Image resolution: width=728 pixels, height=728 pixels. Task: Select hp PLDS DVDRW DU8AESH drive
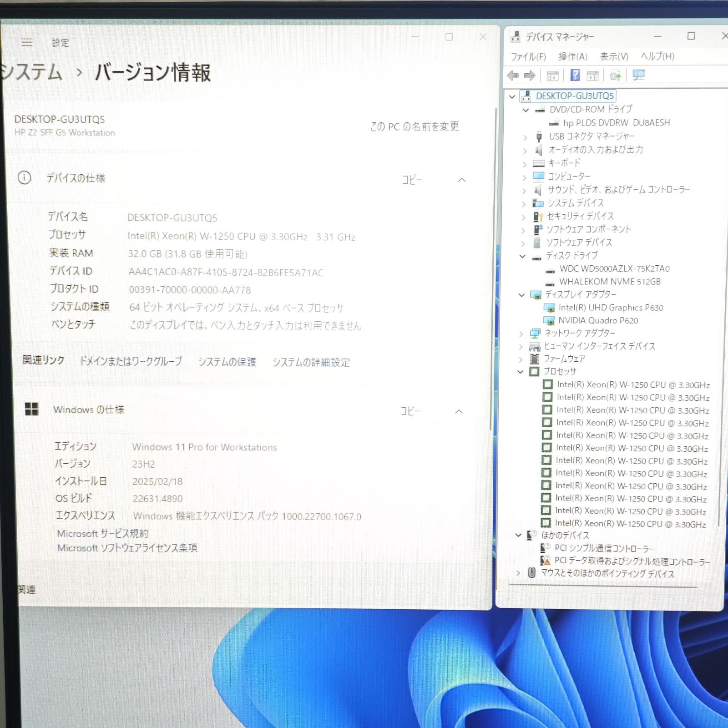point(617,123)
